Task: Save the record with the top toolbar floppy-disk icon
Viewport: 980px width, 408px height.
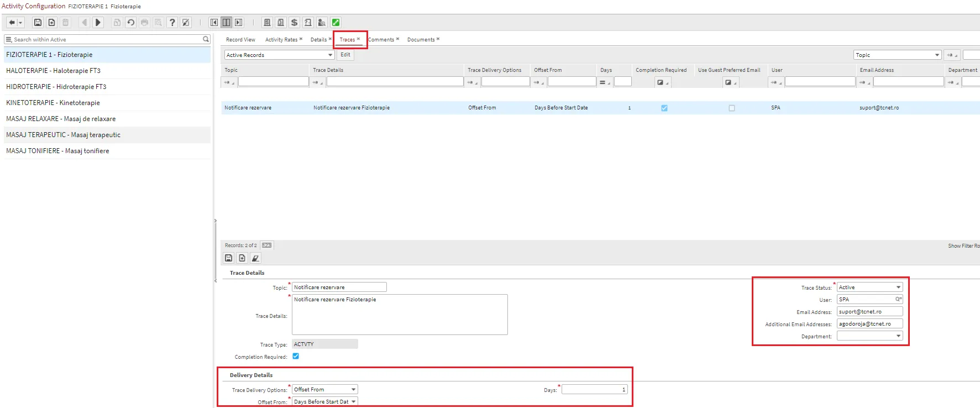Action: point(38,23)
